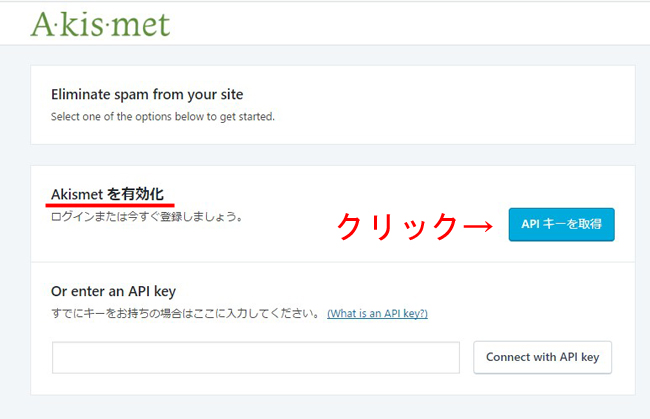Click the 'API キーを取得' button
This screenshot has height=419, width=650.
click(561, 224)
